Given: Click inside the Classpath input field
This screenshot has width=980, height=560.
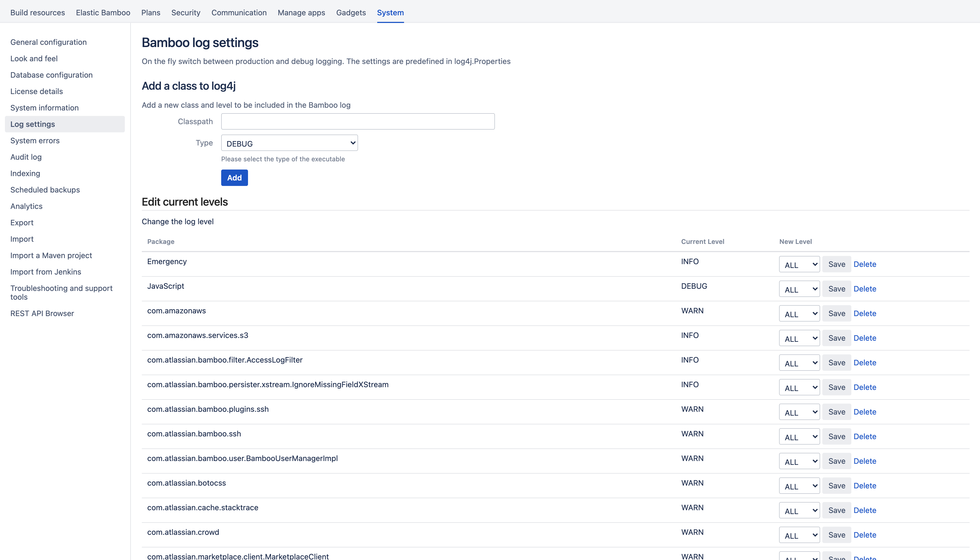Looking at the screenshot, I should coord(357,121).
